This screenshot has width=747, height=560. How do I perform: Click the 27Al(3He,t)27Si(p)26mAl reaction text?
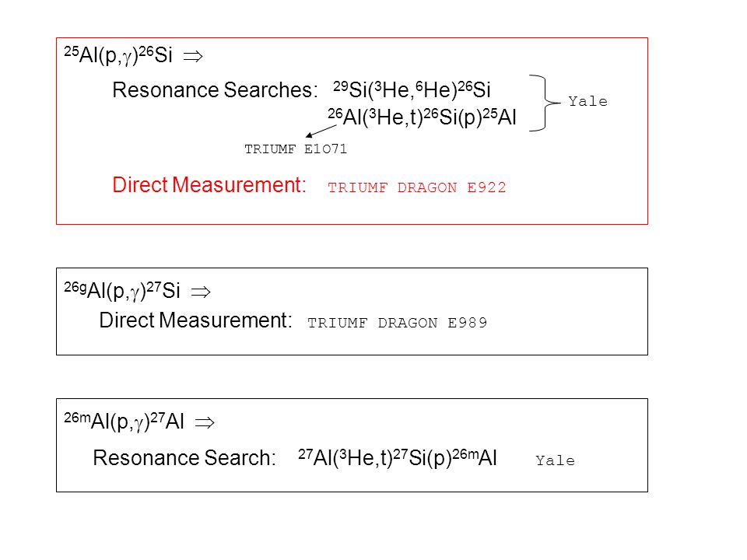pos(398,458)
